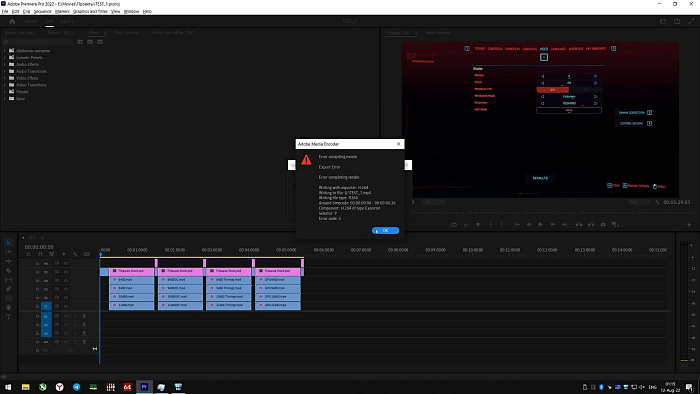The width and height of the screenshot is (700, 394).
Task: Open Program monitor Settings wrench
Action: [657, 202]
